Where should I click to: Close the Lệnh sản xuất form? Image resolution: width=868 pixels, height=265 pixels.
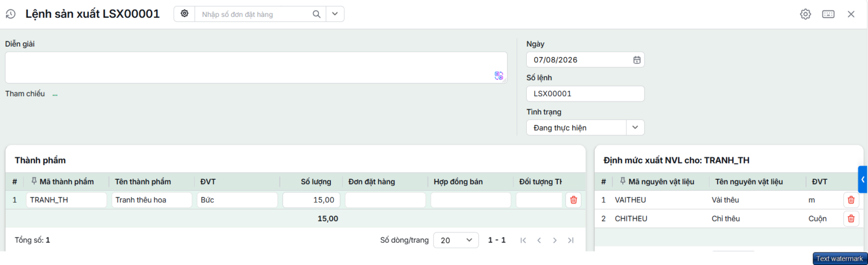851,14
